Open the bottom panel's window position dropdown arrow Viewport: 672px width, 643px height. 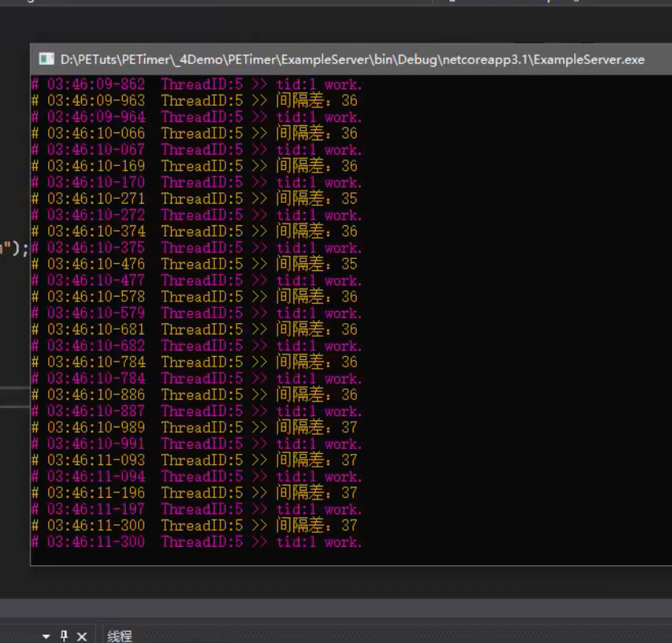[x=46, y=636]
